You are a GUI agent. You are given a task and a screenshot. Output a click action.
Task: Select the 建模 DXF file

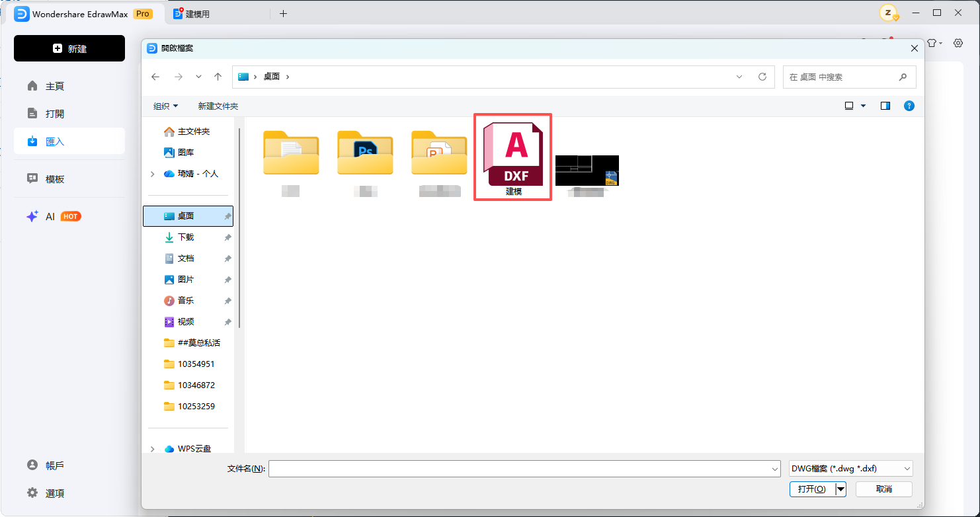[513, 157]
